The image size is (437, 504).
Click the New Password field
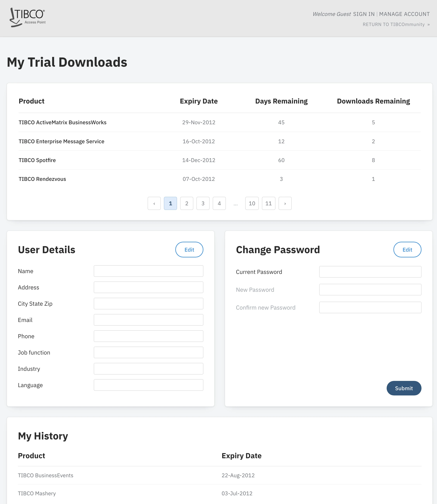pos(370,290)
